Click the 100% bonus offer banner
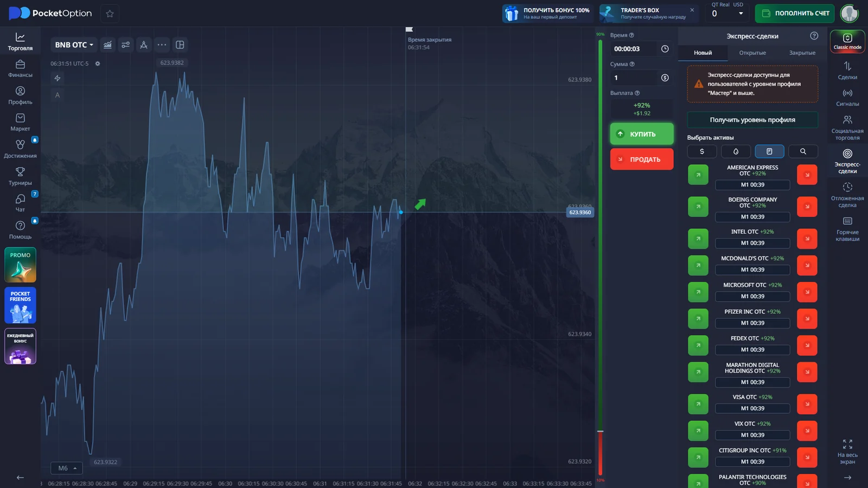 coord(547,14)
